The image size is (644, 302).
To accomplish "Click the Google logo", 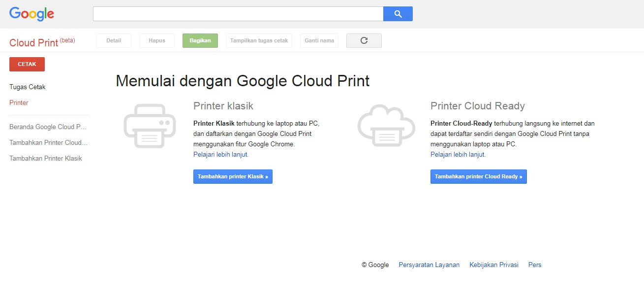I will [x=31, y=14].
